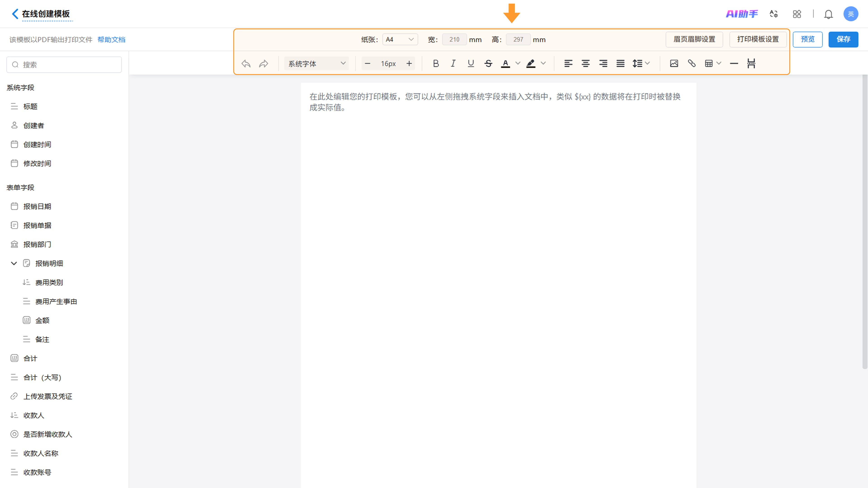Open the 纸张 A4 paper size dropdown
The image size is (868, 488).
pos(400,39)
